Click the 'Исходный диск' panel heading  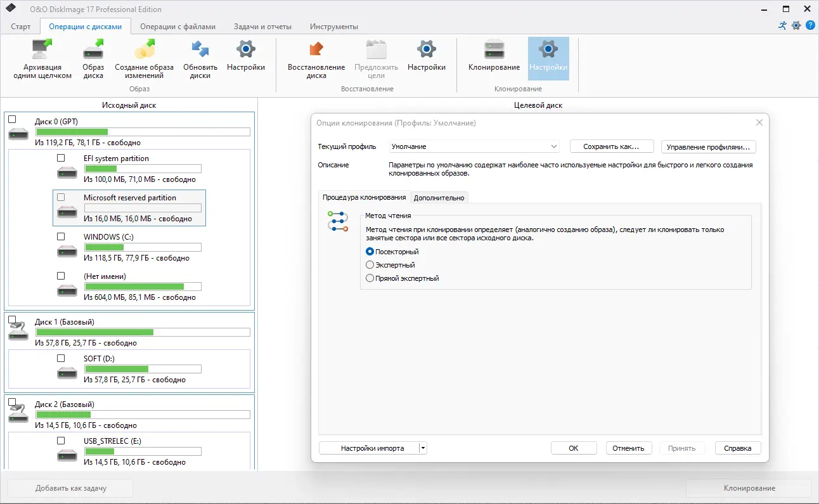[x=129, y=105]
